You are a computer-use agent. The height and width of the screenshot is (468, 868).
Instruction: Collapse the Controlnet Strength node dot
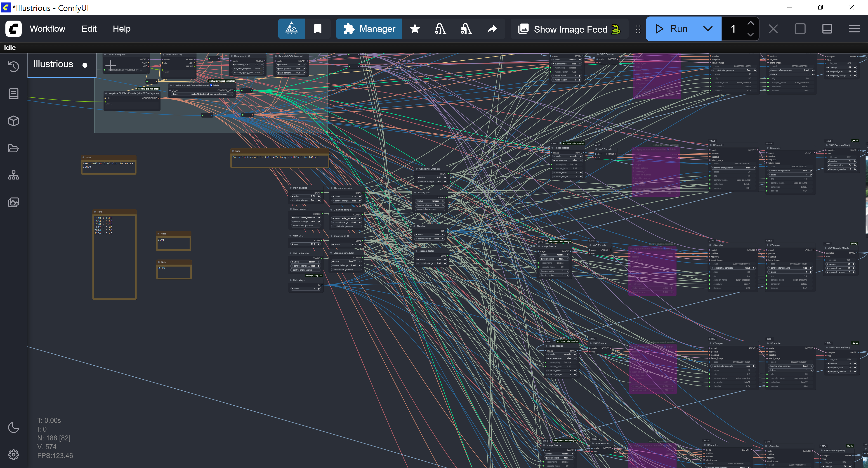tap(417, 169)
